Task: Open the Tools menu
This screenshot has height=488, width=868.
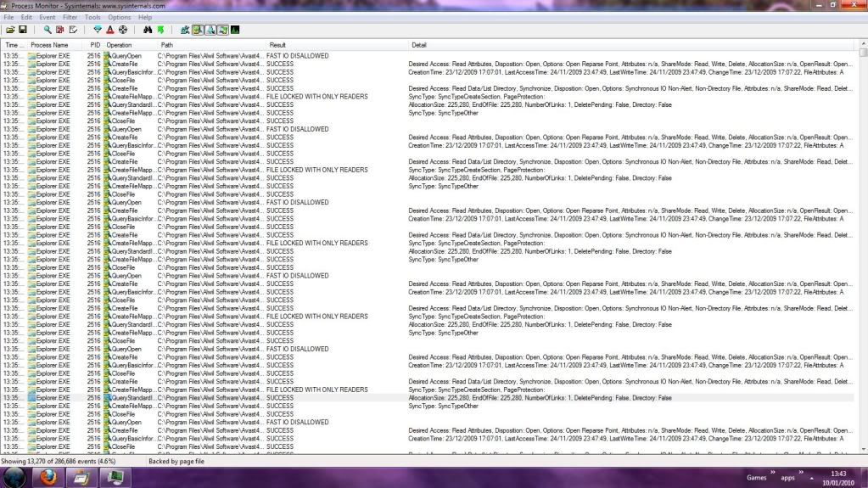Action: point(92,17)
